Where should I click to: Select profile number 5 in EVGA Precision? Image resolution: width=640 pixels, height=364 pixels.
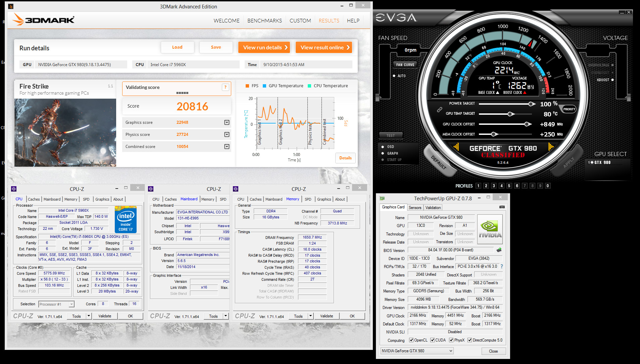pyautogui.click(x=509, y=186)
